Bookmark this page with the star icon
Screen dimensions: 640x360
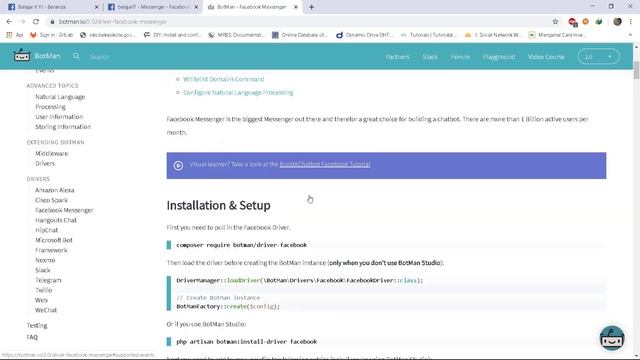[555, 22]
